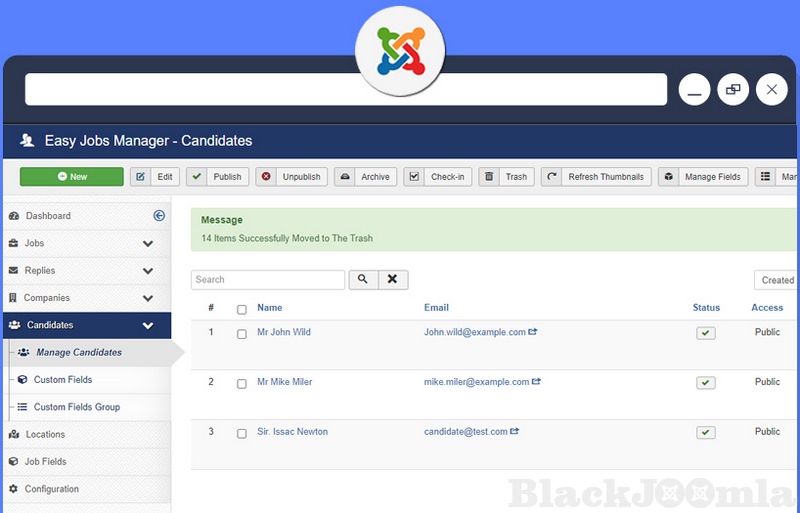Collapse sidebar with the arrow icon

tap(158, 216)
